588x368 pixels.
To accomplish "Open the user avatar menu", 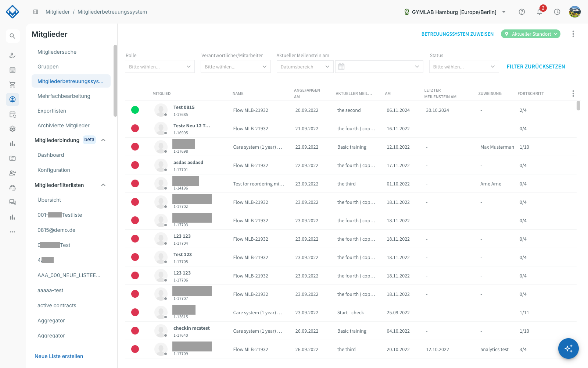I will (575, 12).
